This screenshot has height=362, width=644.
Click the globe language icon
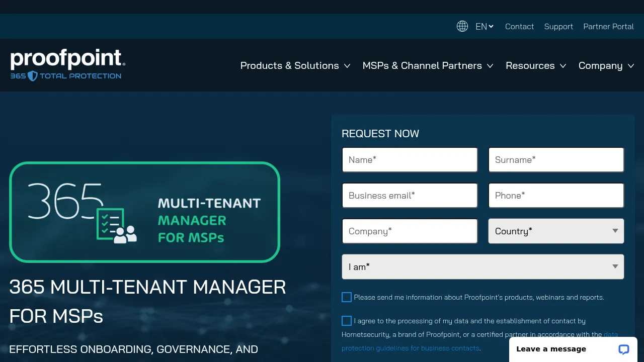462,26
